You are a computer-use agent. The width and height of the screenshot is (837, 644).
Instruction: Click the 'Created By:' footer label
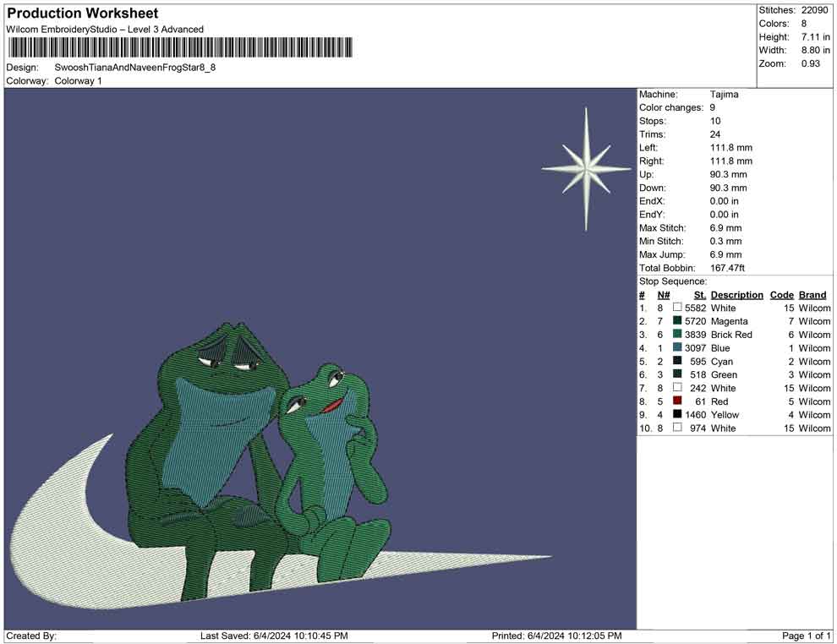[31, 636]
